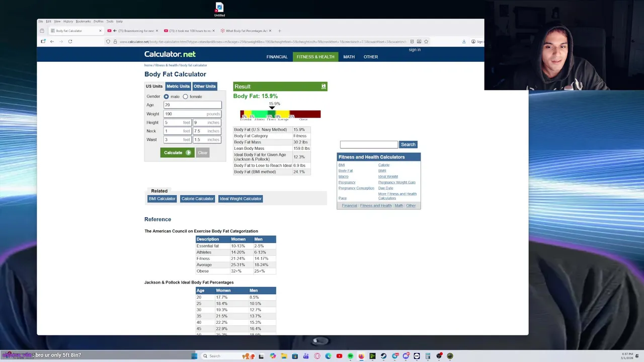The width and height of the screenshot is (644, 362).
Task: Open the Tools menu
Action: [x=110, y=21]
